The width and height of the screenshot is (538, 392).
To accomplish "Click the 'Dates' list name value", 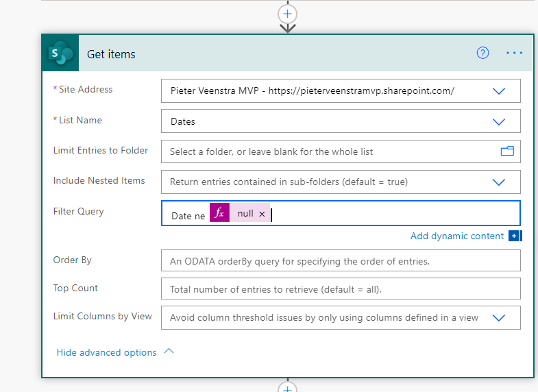I will [183, 121].
